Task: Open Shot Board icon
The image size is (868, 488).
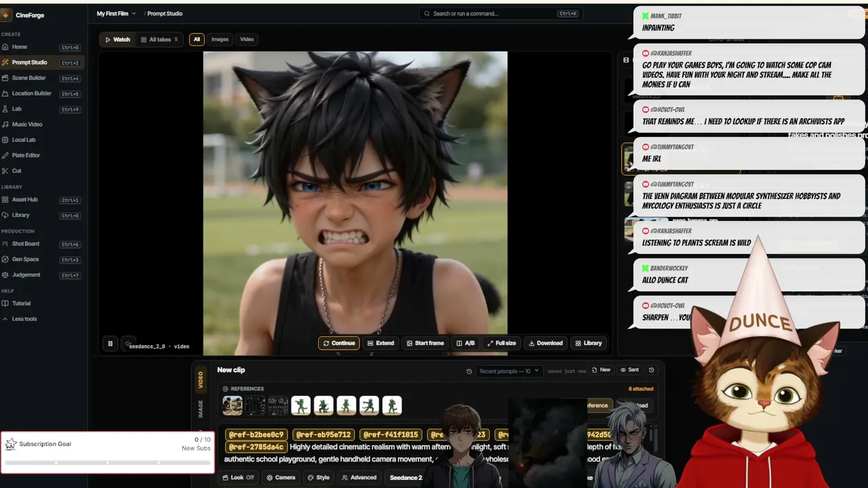Action: (x=5, y=244)
